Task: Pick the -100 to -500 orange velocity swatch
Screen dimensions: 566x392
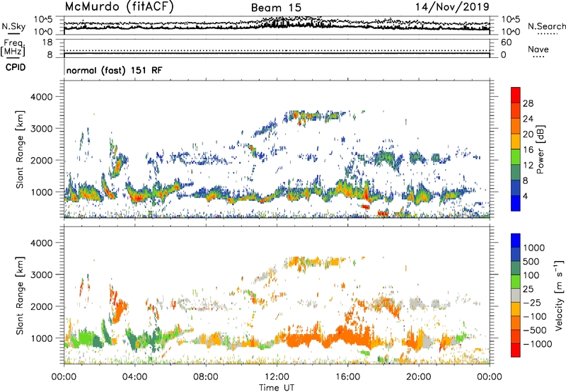Action: coord(516,323)
